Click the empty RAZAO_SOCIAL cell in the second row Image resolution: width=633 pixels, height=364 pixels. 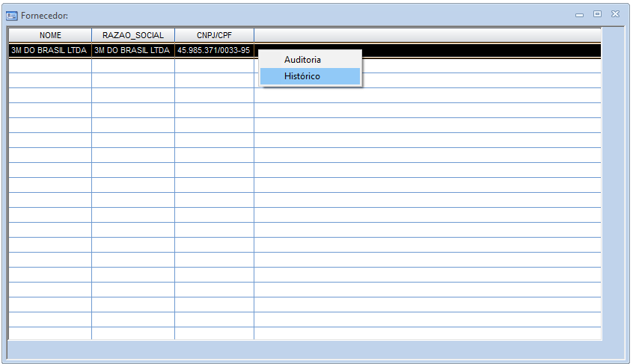132,66
